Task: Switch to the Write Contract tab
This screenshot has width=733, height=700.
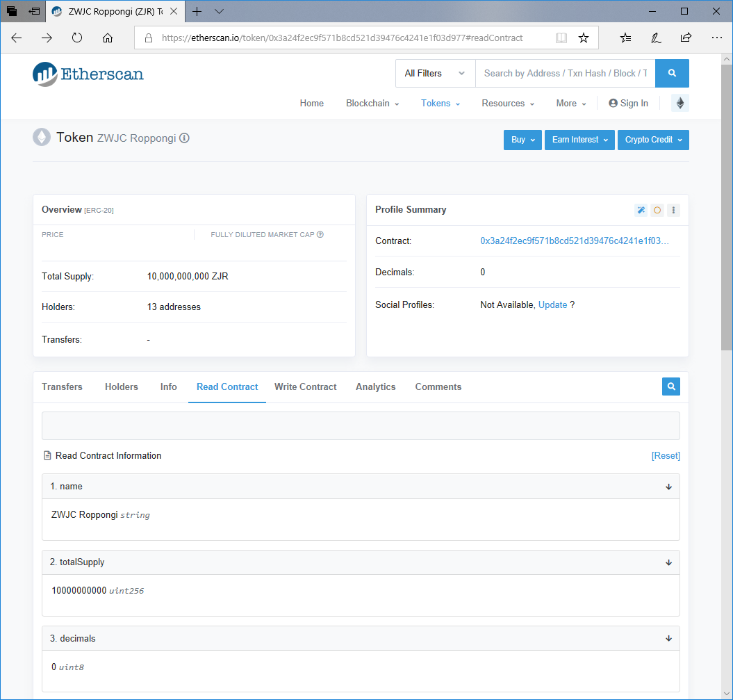Action: click(x=305, y=386)
